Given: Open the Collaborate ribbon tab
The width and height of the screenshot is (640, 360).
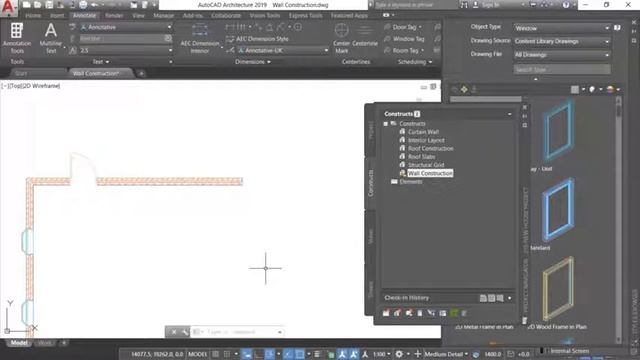Looking at the screenshot, I should [x=226, y=16].
